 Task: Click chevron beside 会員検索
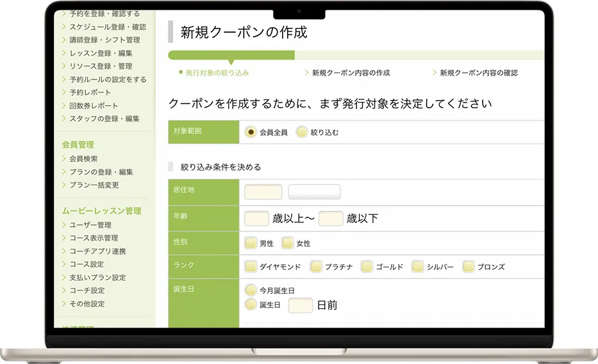click(64, 158)
